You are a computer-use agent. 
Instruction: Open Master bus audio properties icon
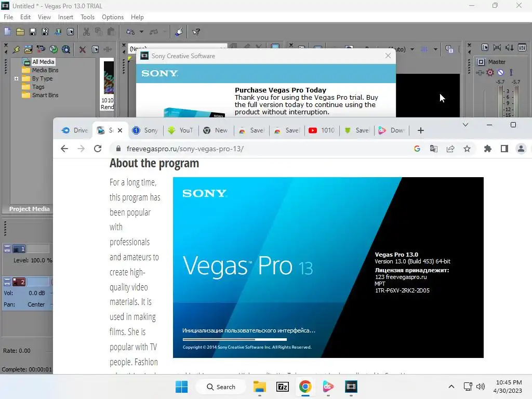(x=485, y=48)
